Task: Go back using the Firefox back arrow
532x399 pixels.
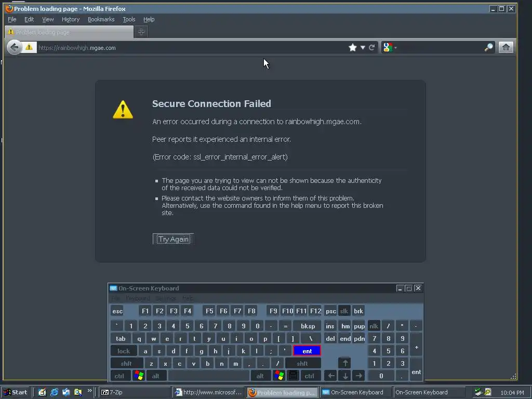Action: (14, 47)
